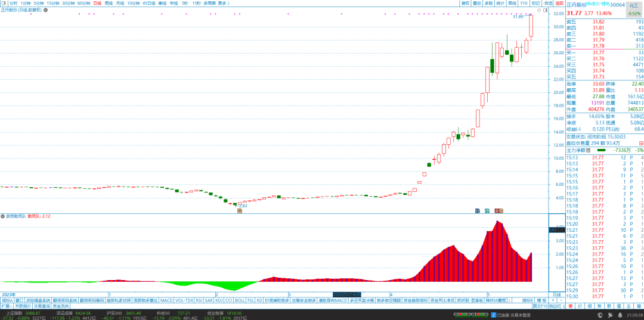Click the diamond marker icon above the chart

pos(538,10)
